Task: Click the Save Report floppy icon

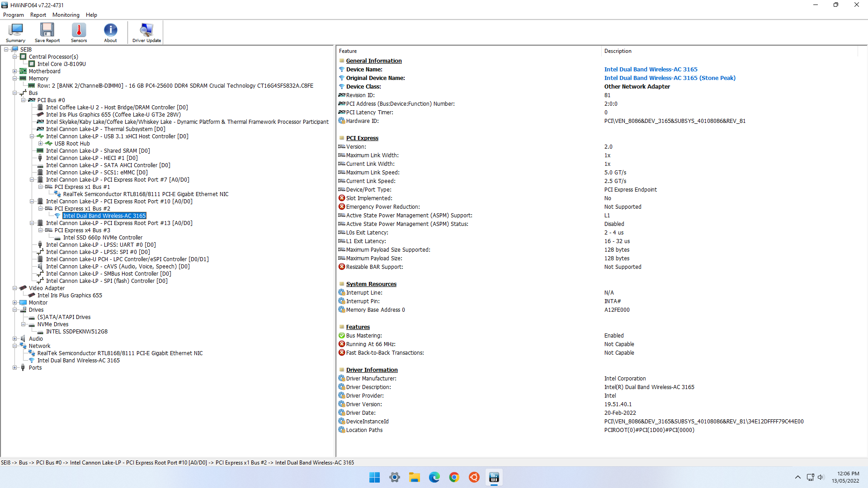Action: click(47, 33)
